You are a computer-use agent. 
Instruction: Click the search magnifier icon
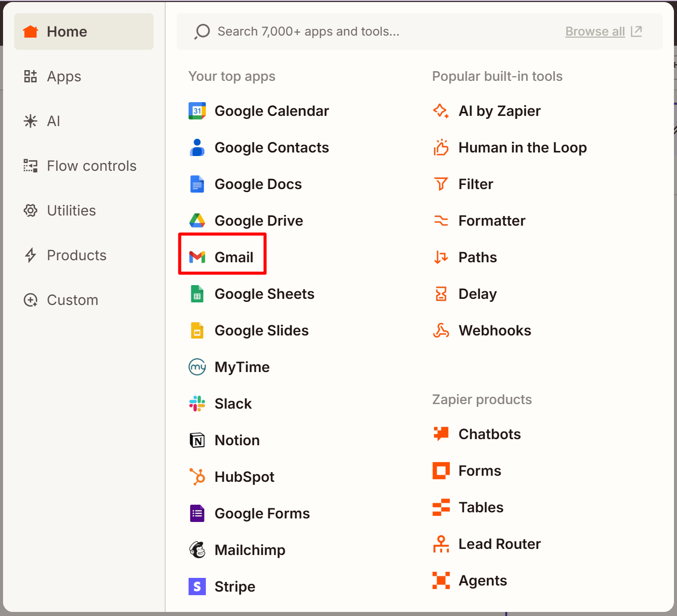202,32
